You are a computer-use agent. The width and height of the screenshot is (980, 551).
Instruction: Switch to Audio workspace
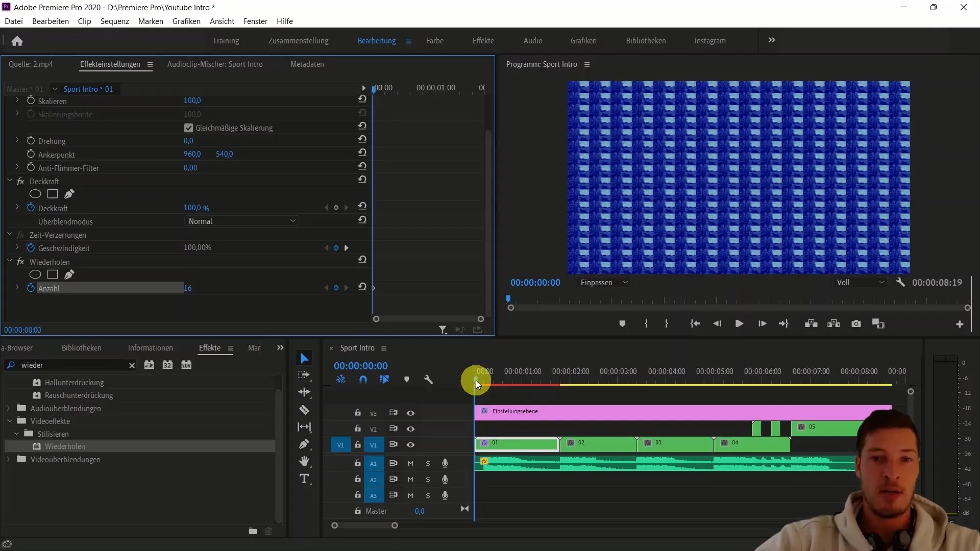point(533,41)
